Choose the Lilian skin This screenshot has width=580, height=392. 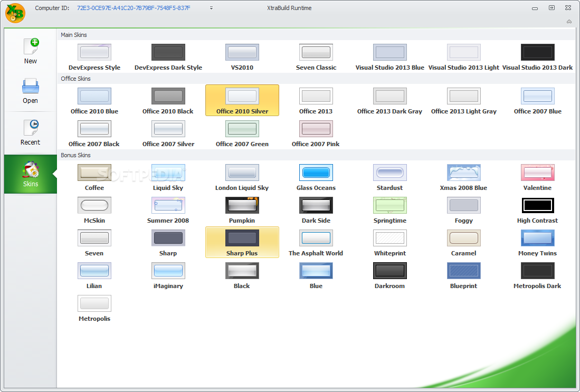(94, 275)
